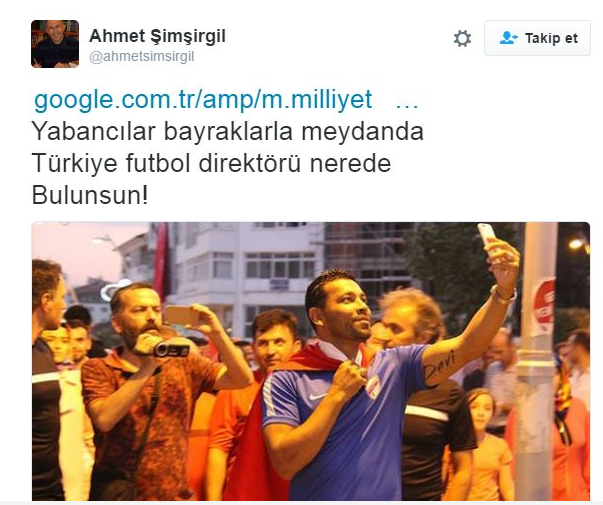The width and height of the screenshot is (603, 505).
Task: Click the Ahmet Şimşirgil display name
Action: click(157, 36)
